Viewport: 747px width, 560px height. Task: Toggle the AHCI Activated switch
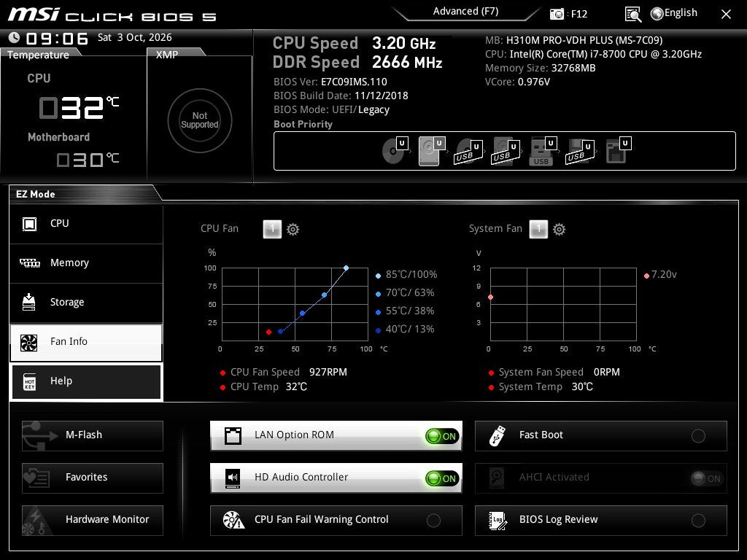point(706,478)
